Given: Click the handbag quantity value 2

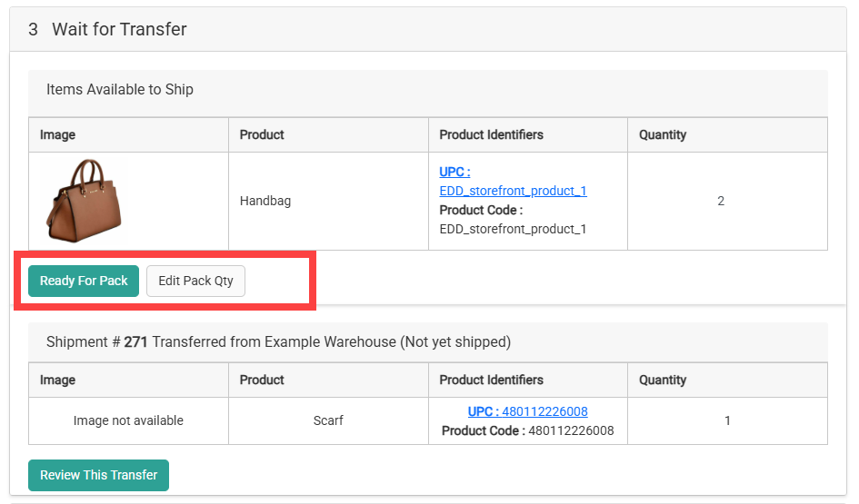Looking at the screenshot, I should pos(721,201).
